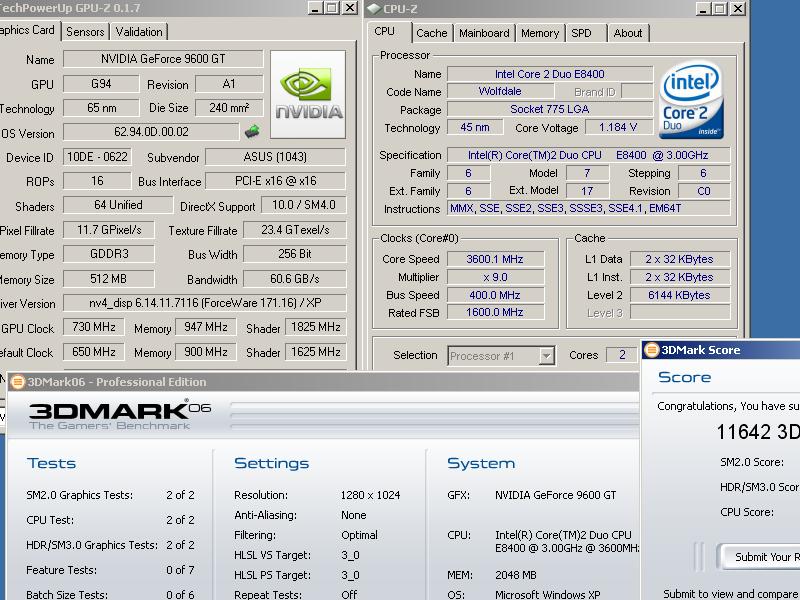Image resolution: width=800 pixels, height=600 pixels.
Task: Click the Pixel Fillrate value 11.7 GPixel/s
Action: coord(109,230)
